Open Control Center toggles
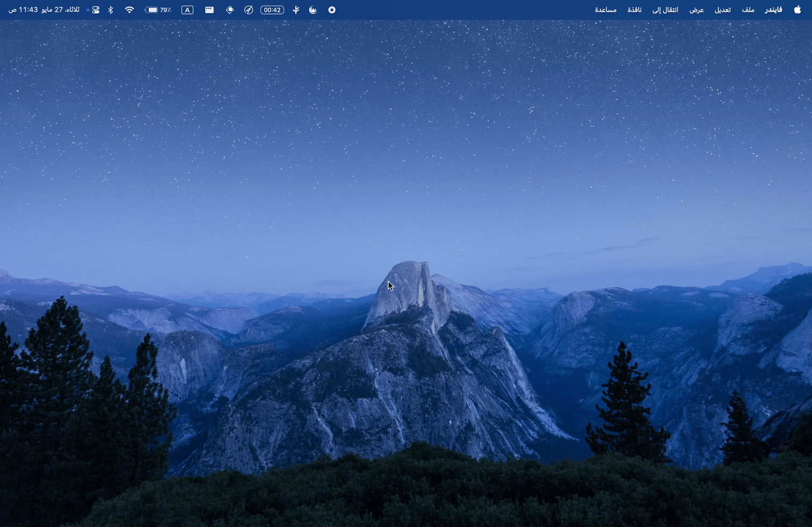This screenshot has height=527, width=812. pyautogui.click(x=95, y=10)
